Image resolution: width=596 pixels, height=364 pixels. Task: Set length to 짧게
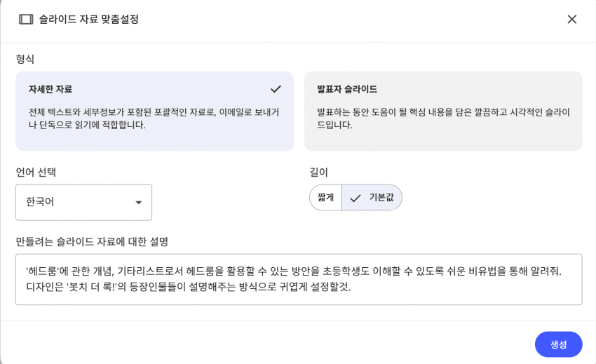click(325, 198)
